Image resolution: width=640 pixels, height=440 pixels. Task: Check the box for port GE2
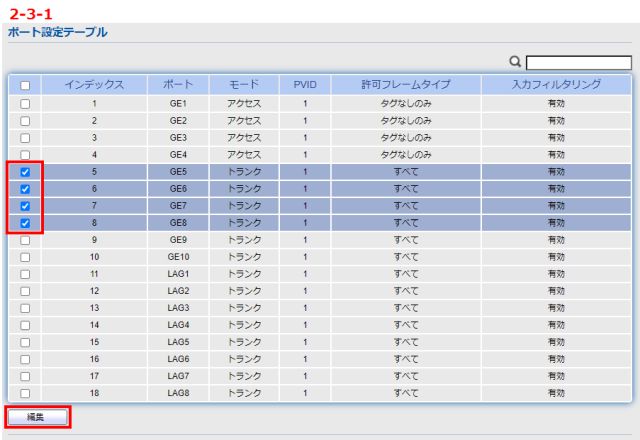coord(25,121)
